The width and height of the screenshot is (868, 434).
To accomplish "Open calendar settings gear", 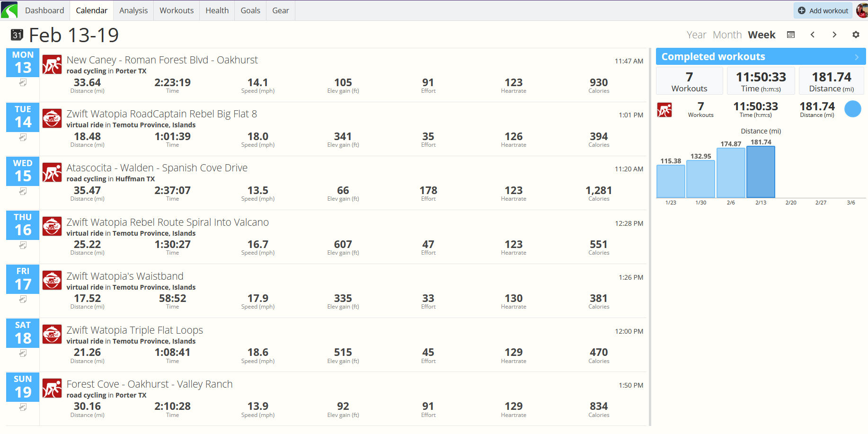I will point(856,35).
